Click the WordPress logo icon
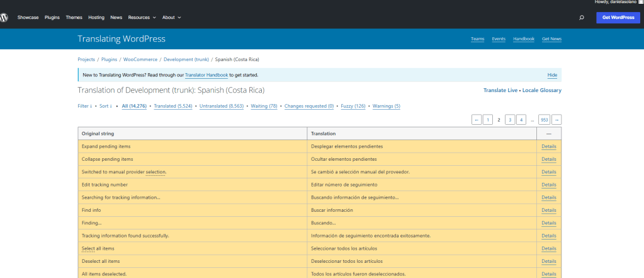Viewport: 644px width, 278px height. click(4, 18)
